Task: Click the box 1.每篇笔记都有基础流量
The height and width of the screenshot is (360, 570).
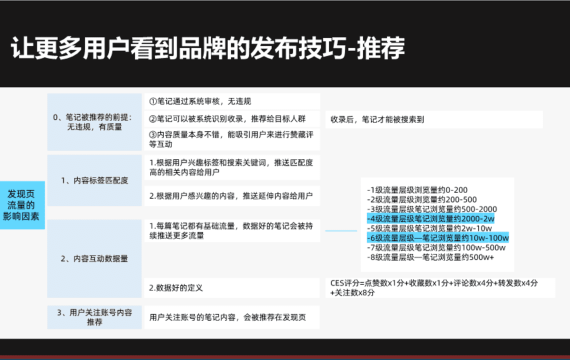Action: coord(232,231)
